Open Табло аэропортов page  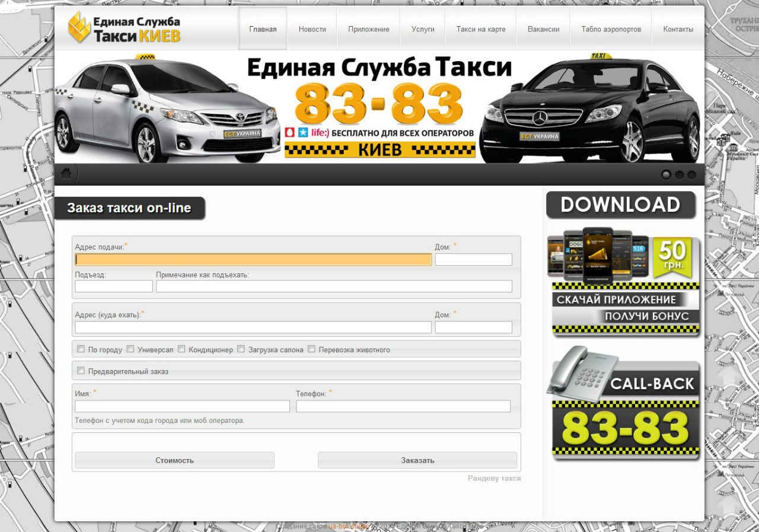(611, 29)
